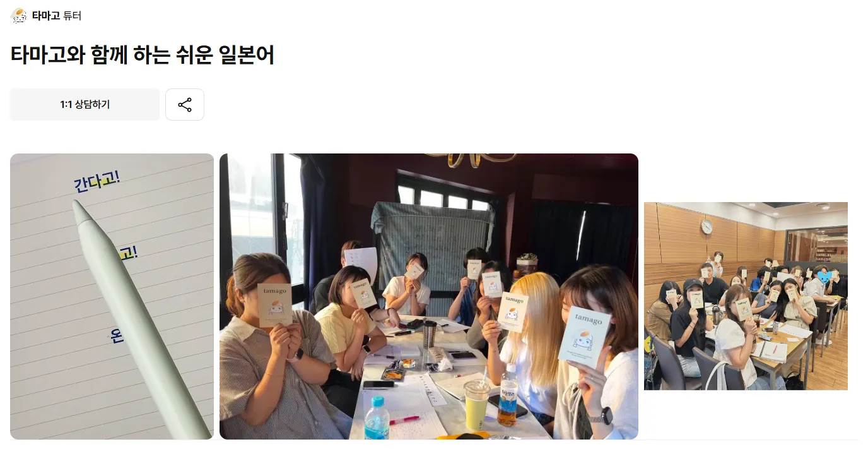Open the small classroom photo with wood walls
The width and height of the screenshot is (868, 449).
point(746,296)
